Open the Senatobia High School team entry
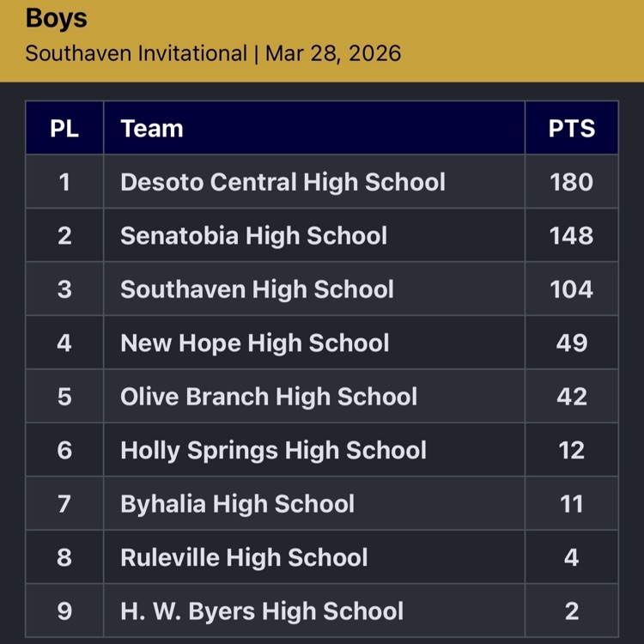This screenshot has height=644, width=644. (253, 235)
